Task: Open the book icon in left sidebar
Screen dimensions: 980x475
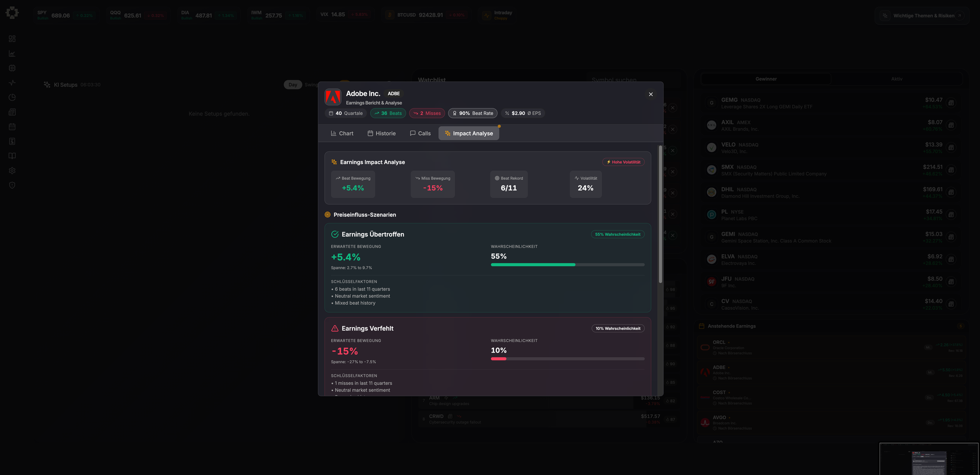Action: coord(12,156)
